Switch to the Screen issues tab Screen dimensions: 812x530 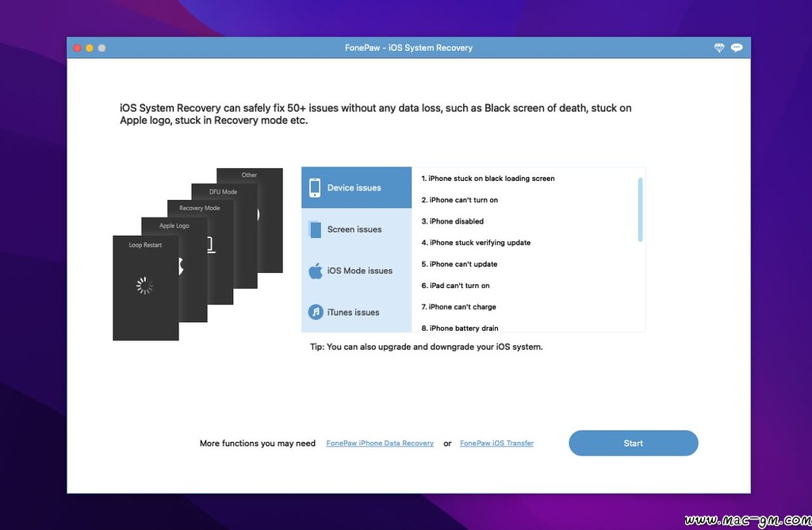coord(354,229)
